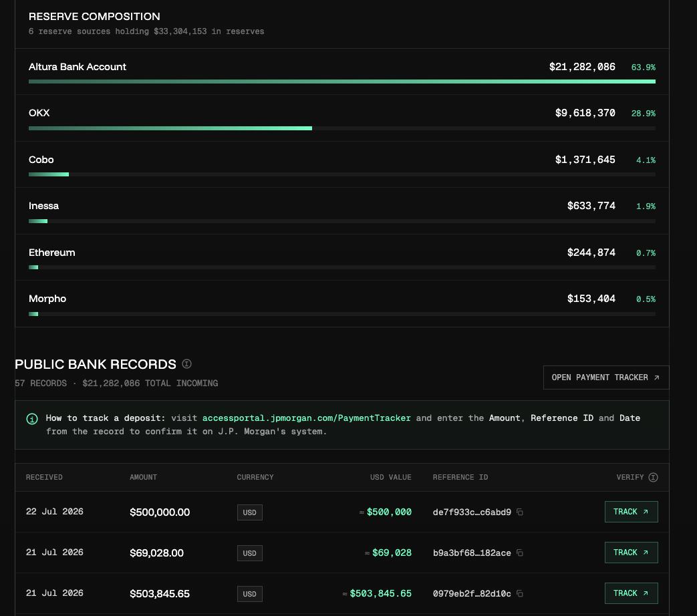Click reference text 0979eb2f…82d10c
This screenshot has height=616, width=697.
point(472,594)
